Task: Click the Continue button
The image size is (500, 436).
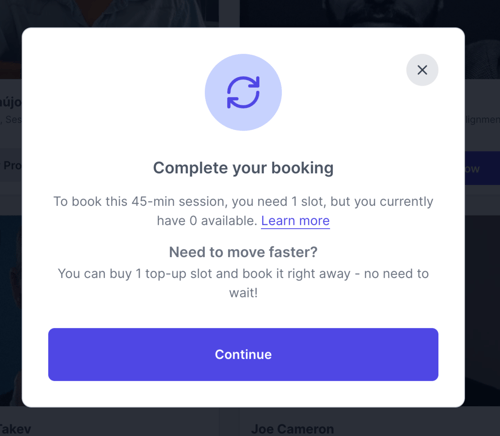Action: (243, 354)
